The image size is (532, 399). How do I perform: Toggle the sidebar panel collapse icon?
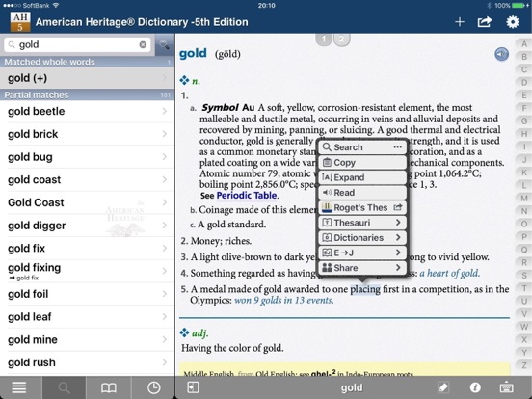click(193, 387)
